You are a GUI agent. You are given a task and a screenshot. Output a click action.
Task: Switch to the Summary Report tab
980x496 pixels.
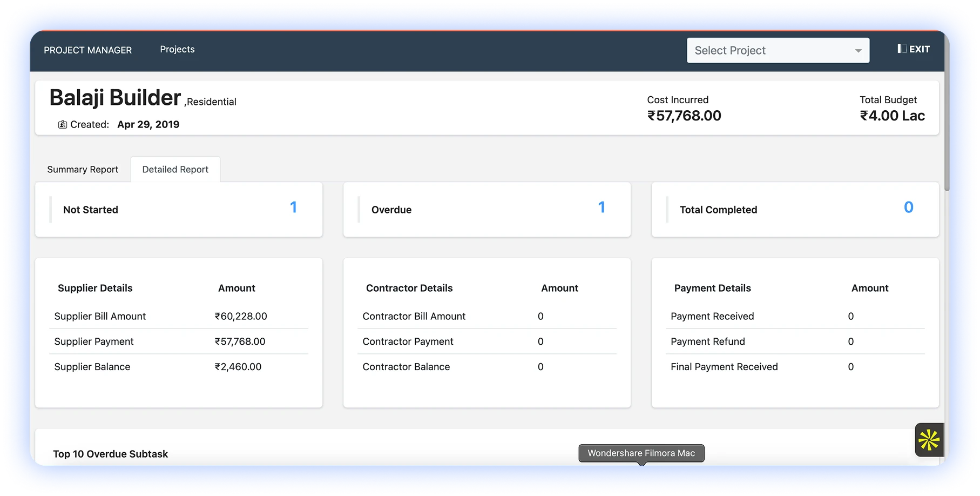[x=83, y=169]
